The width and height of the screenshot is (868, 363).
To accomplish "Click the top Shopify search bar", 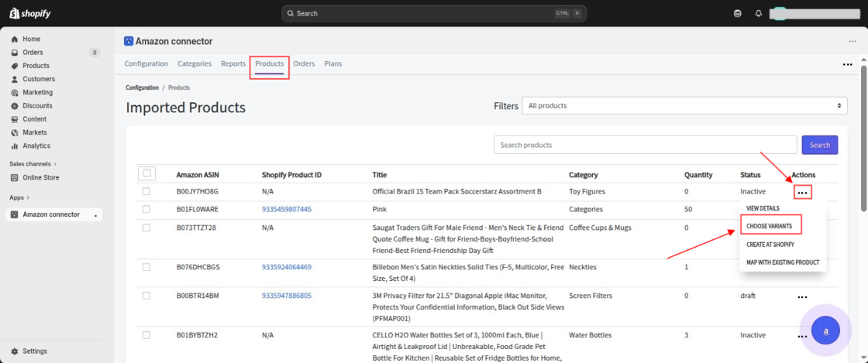I will point(434,13).
